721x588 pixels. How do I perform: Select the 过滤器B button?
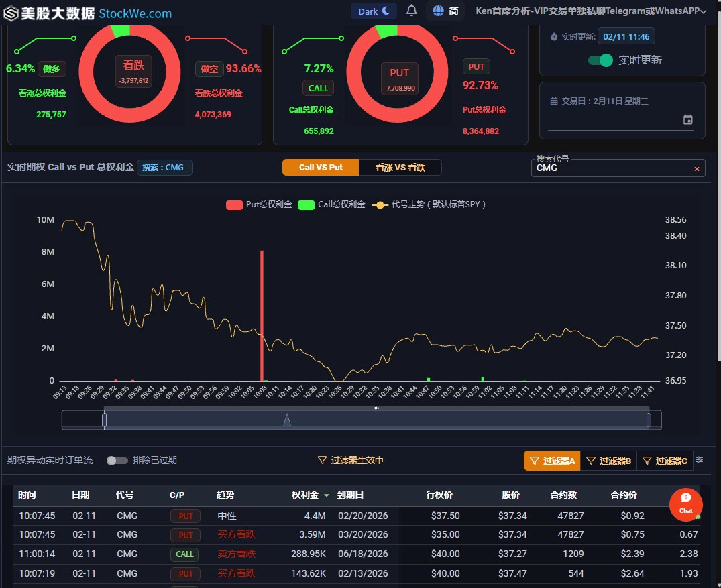pyautogui.click(x=608, y=461)
